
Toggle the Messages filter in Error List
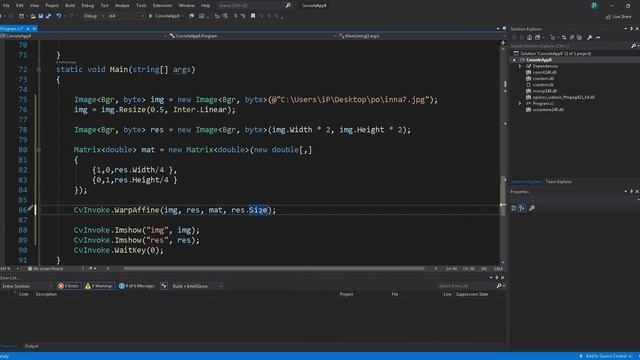point(137,286)
